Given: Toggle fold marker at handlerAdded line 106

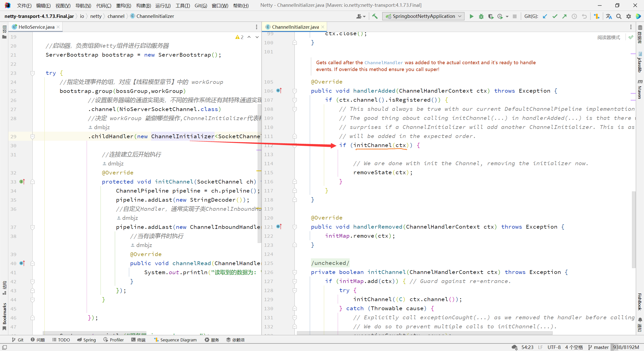Looking at the screenshot, I should 295,91.
